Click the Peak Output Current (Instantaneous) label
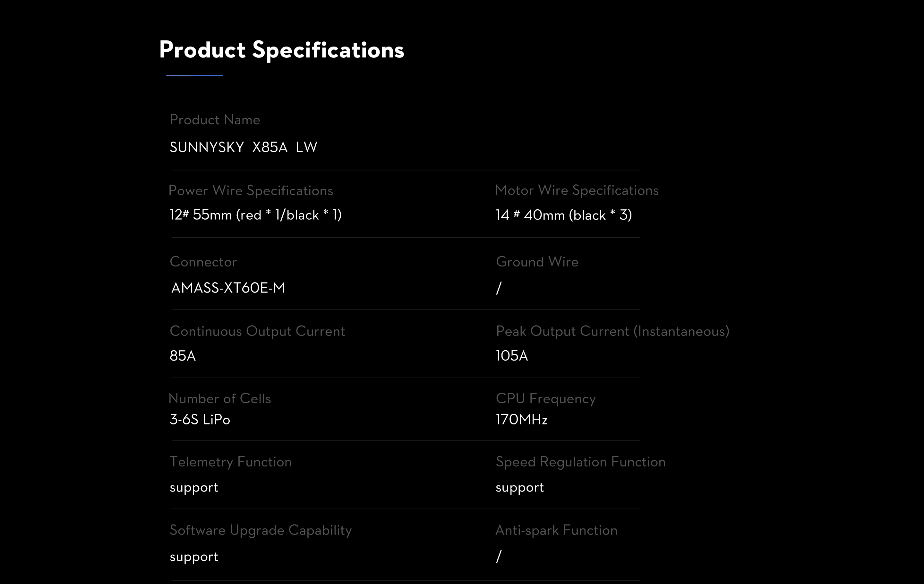Screen dimensions: 924x584 pyautogui.click(x=612, y=331)
